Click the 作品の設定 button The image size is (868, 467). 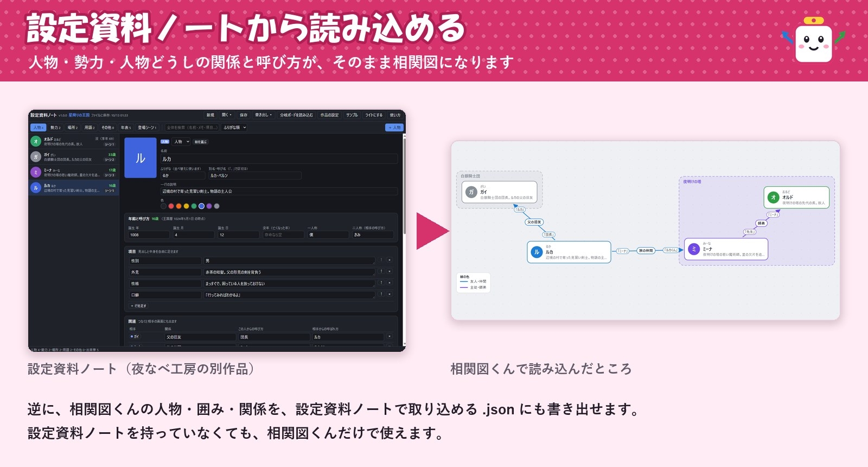coord(329,115)
